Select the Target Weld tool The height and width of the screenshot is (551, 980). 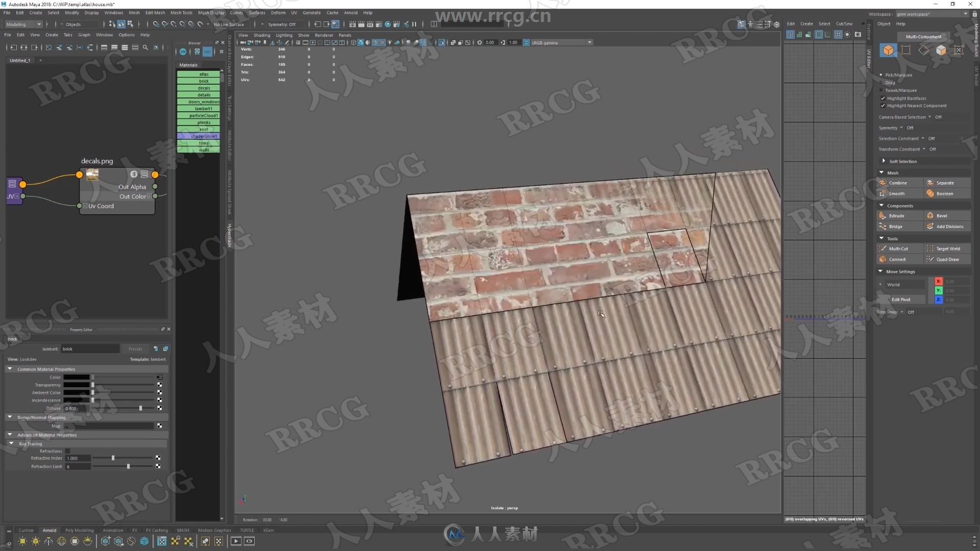946,249
